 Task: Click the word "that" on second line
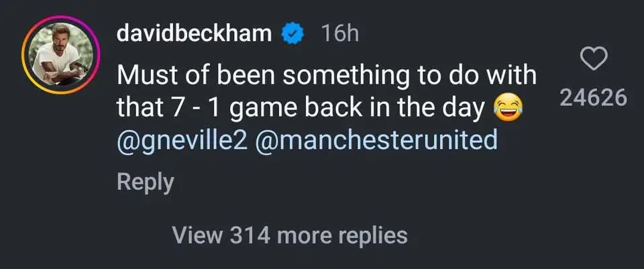[139, 109]
